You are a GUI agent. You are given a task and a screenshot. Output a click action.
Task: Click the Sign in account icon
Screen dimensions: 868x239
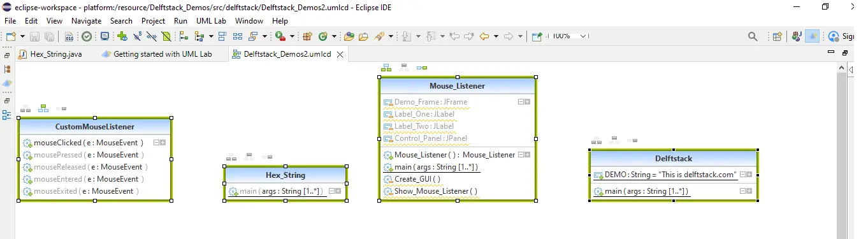pos(834,36)
